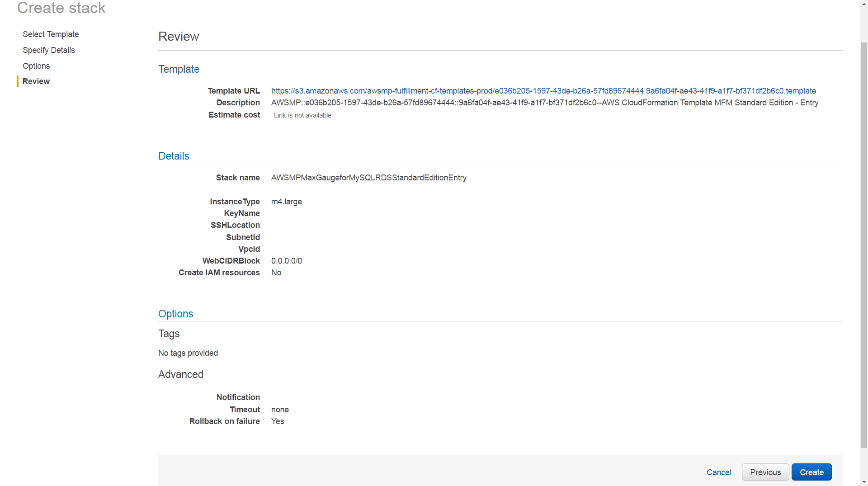Click the Create IAM resources value 'No'

click(276, 273)
